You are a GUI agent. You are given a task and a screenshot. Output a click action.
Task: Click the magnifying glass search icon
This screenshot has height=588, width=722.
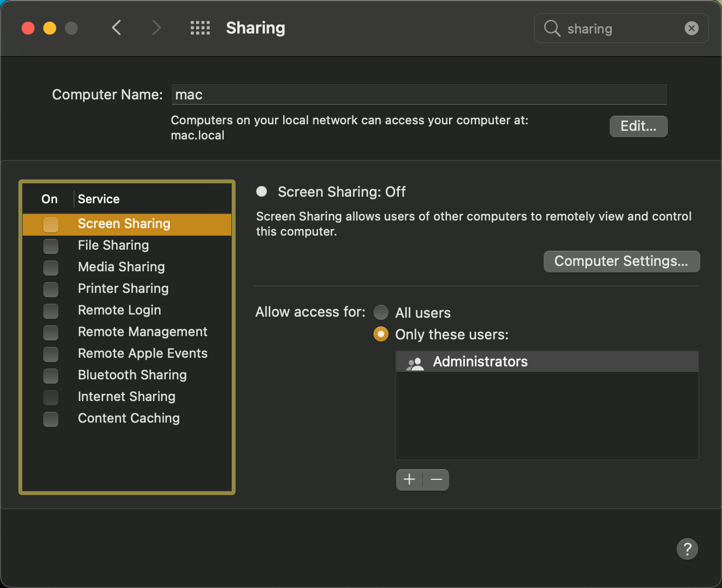click(552, 28)
